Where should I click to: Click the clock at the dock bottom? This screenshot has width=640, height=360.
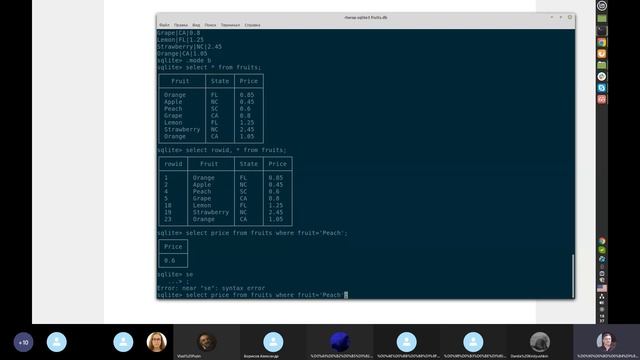pyautogui.click(x=602, y=318)
